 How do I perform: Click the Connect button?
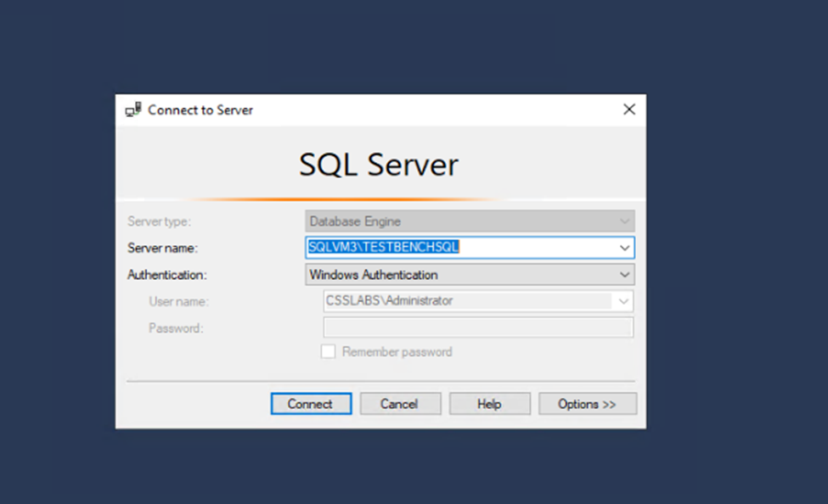(311, 404)
